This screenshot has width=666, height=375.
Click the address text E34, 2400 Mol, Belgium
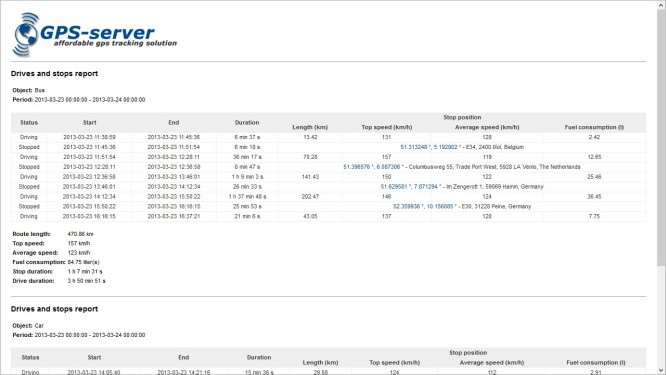tap(495, 147)
